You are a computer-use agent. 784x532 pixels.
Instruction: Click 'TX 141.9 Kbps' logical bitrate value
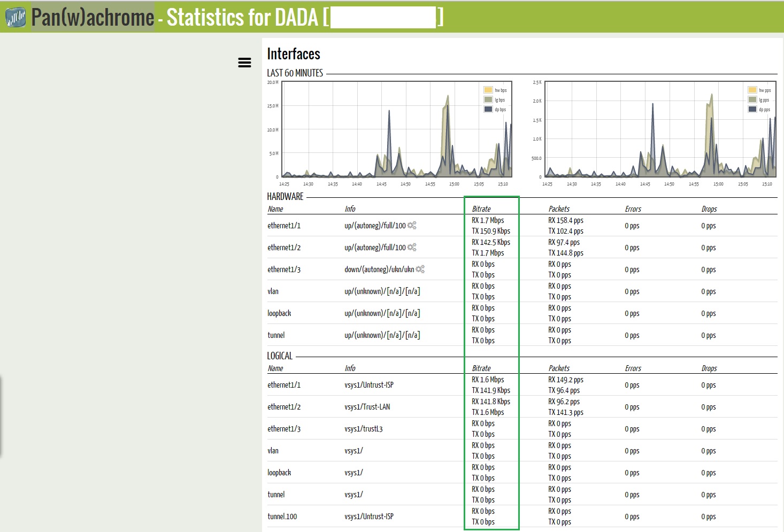tap(491, 390)
